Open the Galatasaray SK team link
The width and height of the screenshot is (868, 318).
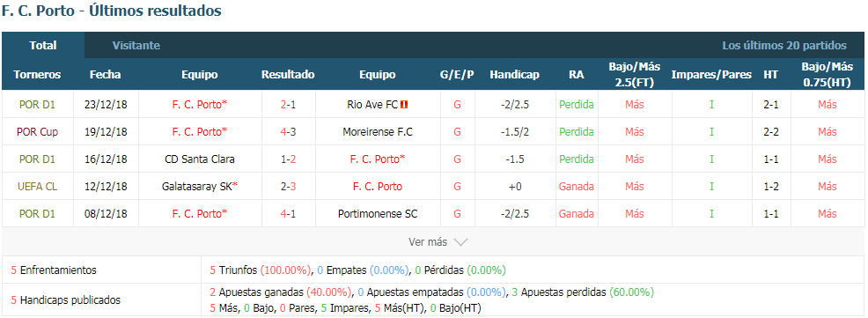[199, 186]
